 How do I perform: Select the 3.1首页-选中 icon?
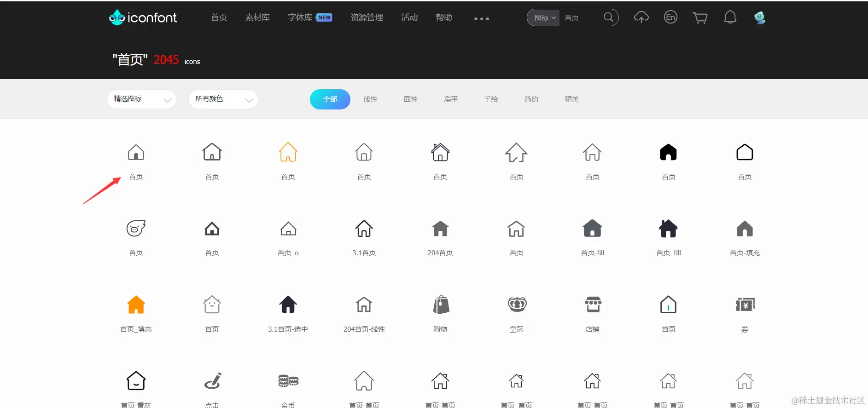(288, 305)
